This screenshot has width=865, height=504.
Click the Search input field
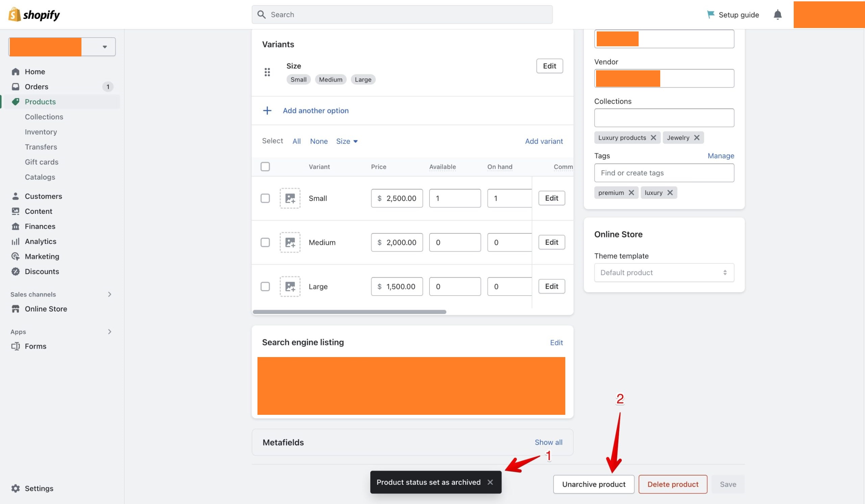click(x=402, y=15)
